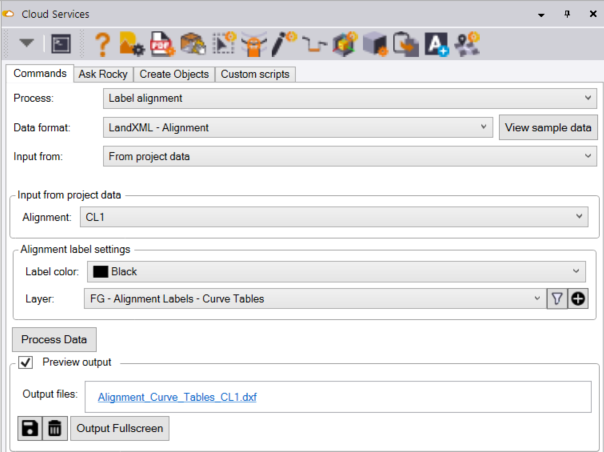Click the copy layers arrow icon
This screenshot has height=452, width=604.
(x=406, y=44)
